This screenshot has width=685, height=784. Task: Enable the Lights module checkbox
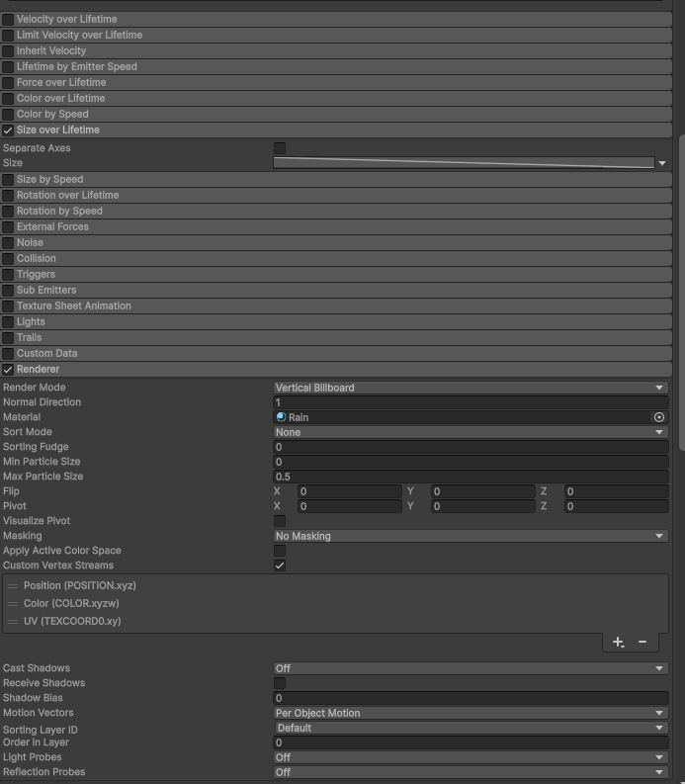point(8,322)
